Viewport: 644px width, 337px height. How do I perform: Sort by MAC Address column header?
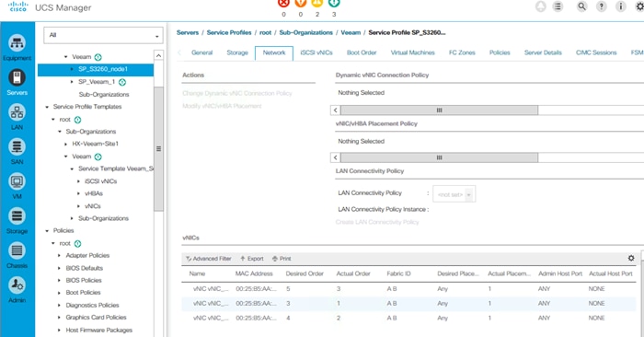(254, 273)
